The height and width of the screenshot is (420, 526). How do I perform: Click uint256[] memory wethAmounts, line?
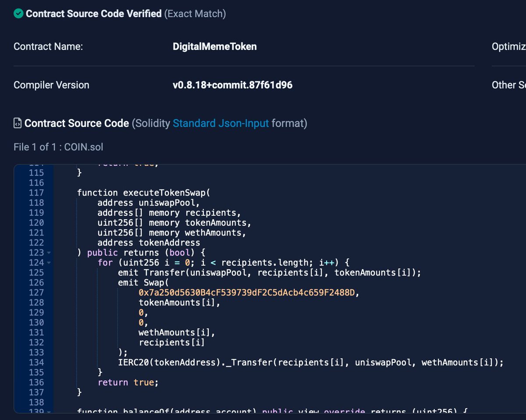(172, 233)
